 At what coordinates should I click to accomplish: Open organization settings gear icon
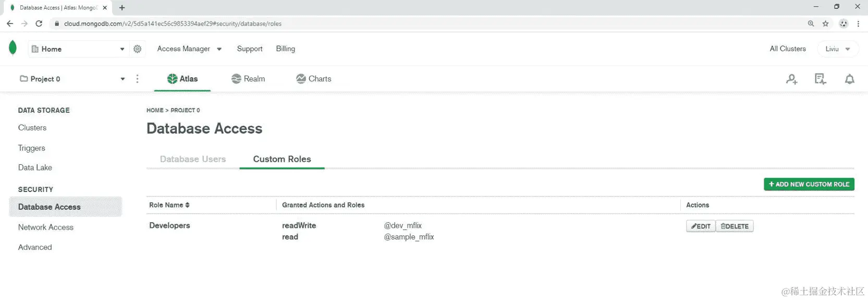tap(138, 49)
